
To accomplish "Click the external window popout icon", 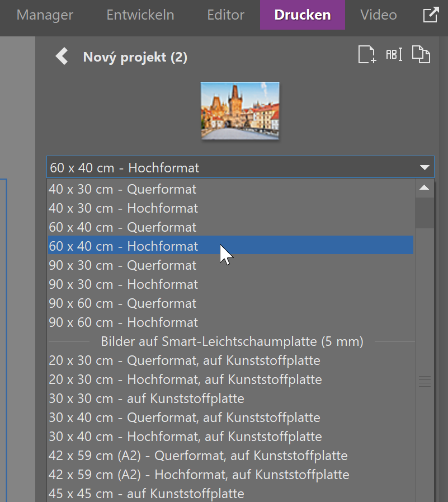I will [430, 15].
